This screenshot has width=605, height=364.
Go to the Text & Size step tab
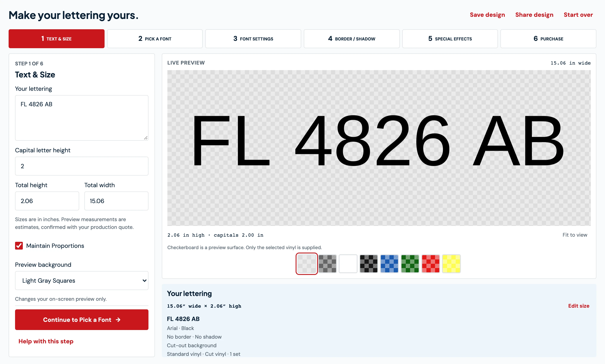57,39
